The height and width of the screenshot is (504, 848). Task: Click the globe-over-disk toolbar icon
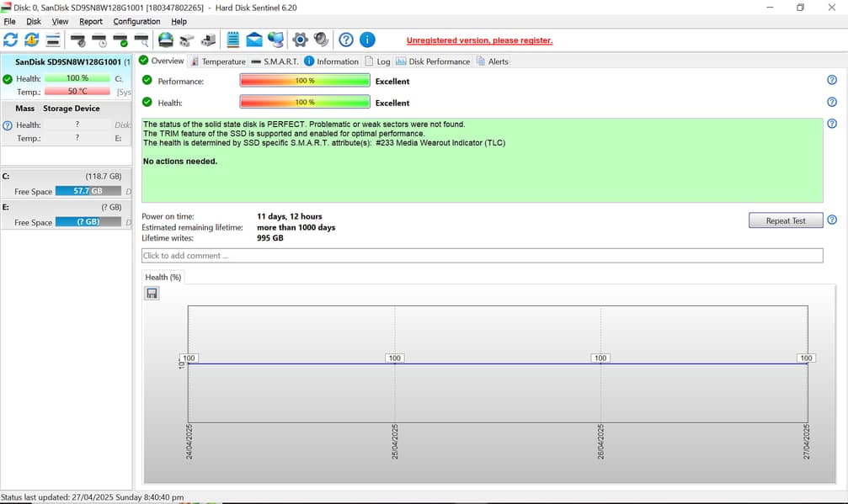[x=166, y=40]
